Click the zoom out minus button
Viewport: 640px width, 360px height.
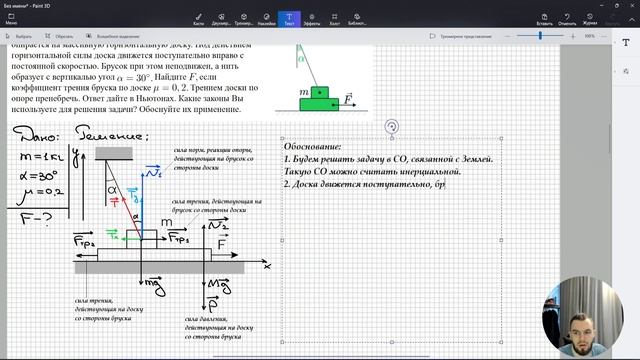coord(507,36)
